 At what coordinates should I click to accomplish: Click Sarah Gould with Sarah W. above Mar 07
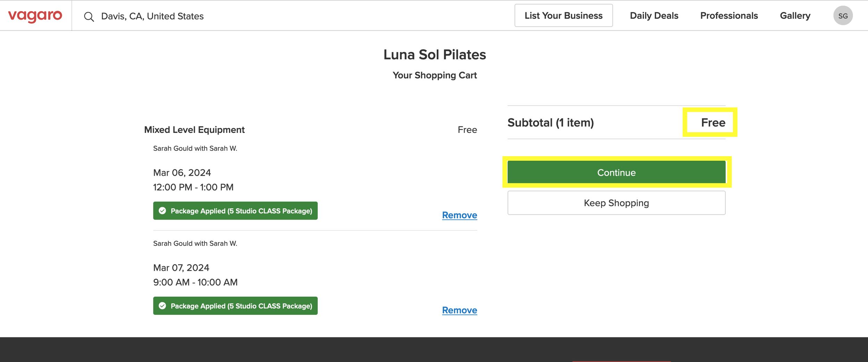click(x=195, y=244)
